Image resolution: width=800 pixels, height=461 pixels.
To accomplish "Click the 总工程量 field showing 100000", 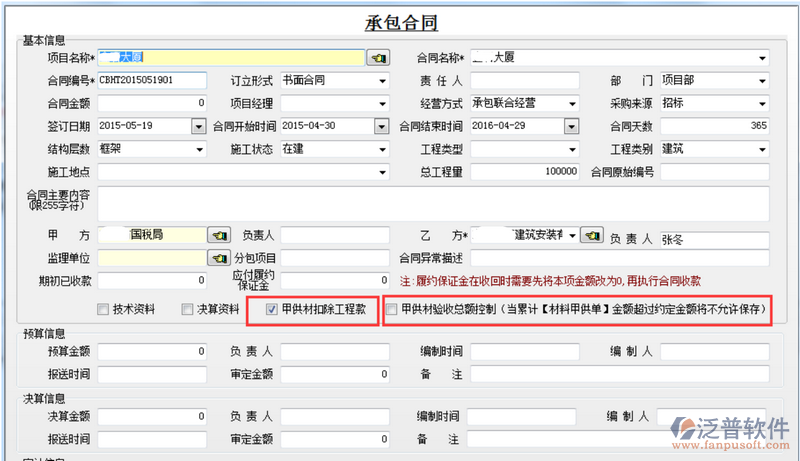I will [x=524, y=172].
